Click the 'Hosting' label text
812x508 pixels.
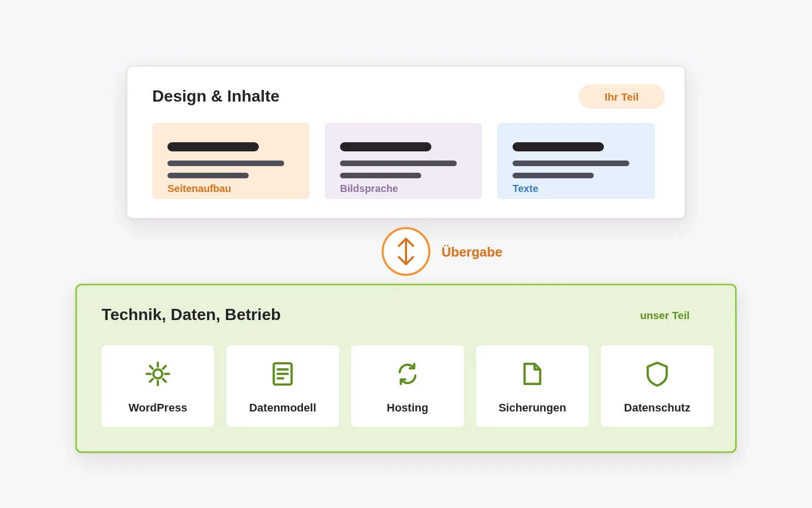pyautogui.click(x=408, y=407)
